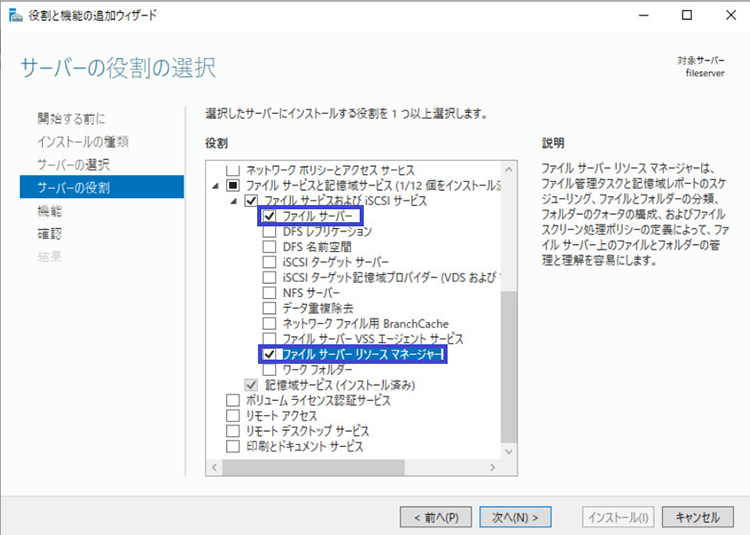Check ファイル サーバー VSS エージェント サービス checkbox
This screenshot has height=535, width=750.
click(269, 338)
